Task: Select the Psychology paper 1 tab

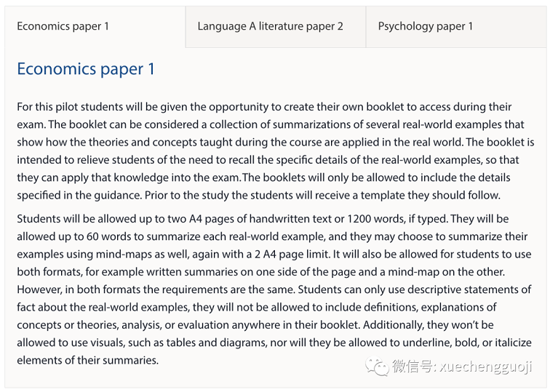Action: 425,26
